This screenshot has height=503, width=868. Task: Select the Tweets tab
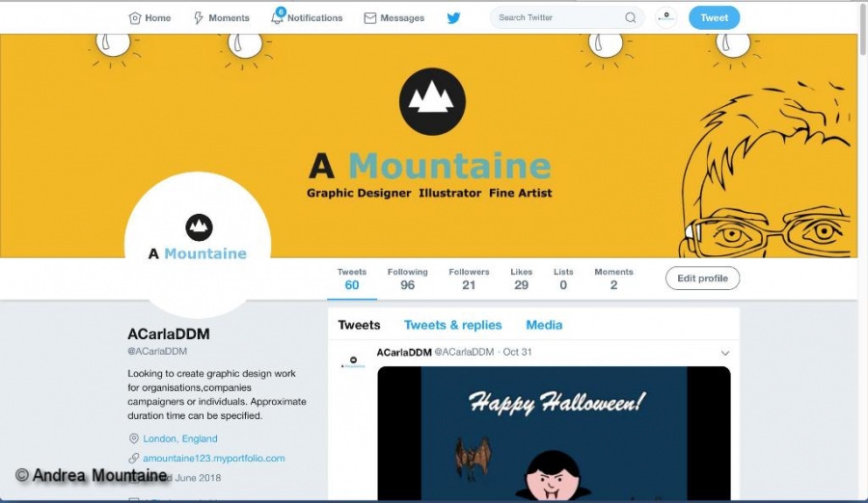point(359,325)
